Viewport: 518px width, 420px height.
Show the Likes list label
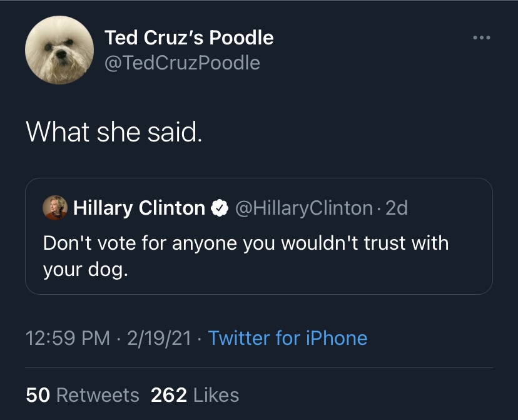tap(216, 395)
